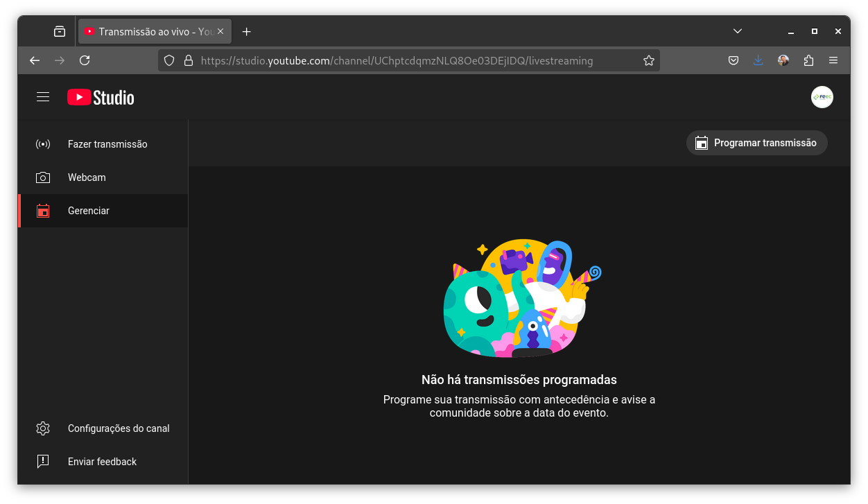Click the party monsters illustration
The image size is (868, 504).
tap(522, 299)
